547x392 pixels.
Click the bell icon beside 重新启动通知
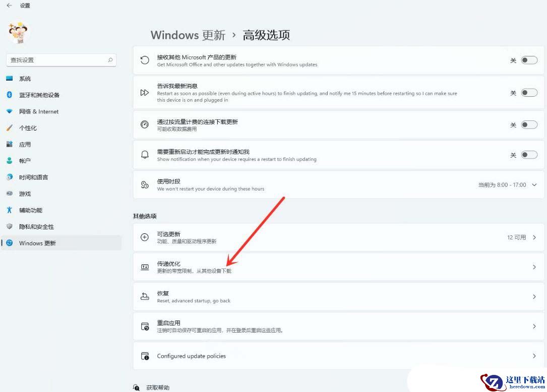144,155
